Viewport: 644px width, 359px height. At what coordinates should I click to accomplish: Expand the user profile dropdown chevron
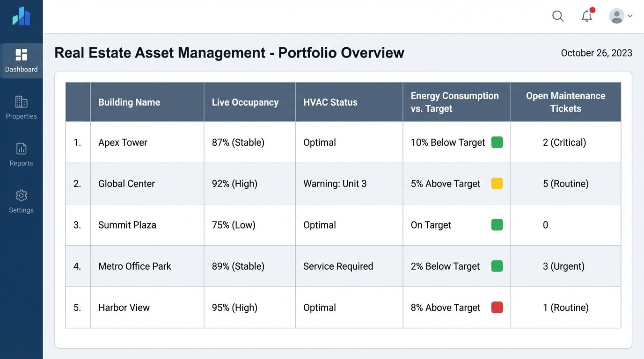630,16
